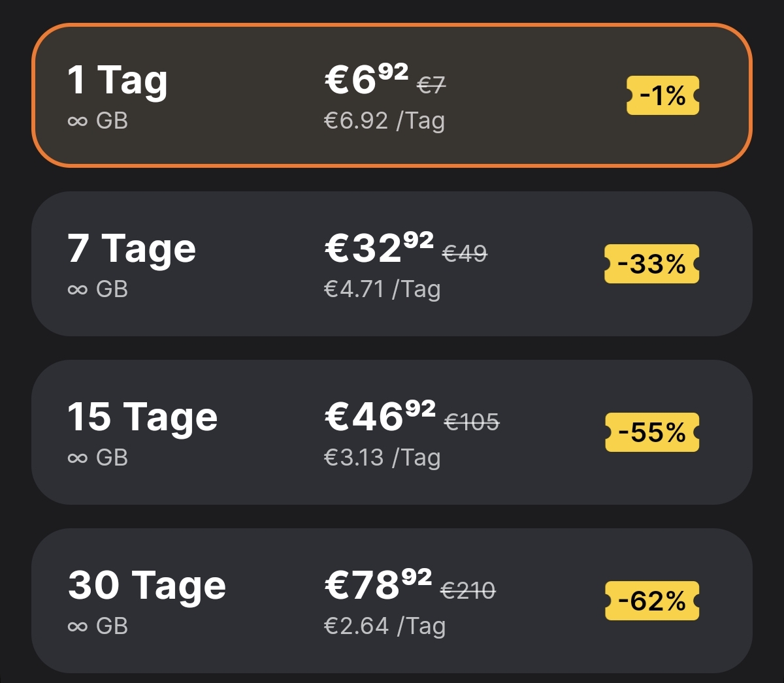Tap the €78.92 price for 30 Tage
This screenshot has height=683, width=784.
click(x=378, y=584)
